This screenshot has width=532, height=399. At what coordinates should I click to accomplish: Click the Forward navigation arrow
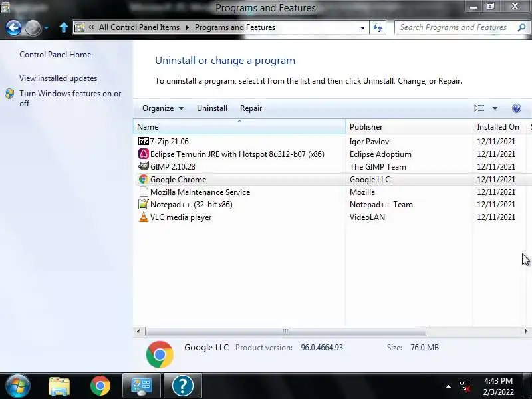33,27
